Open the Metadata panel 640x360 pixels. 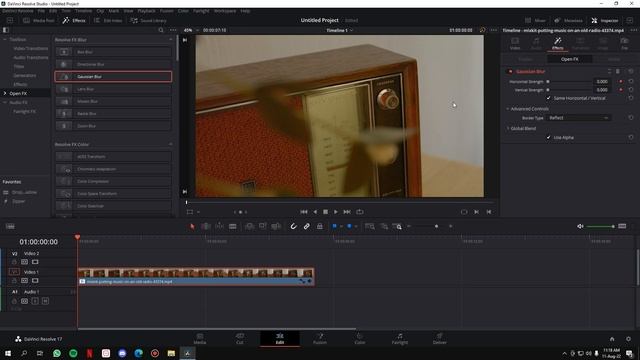568,20
